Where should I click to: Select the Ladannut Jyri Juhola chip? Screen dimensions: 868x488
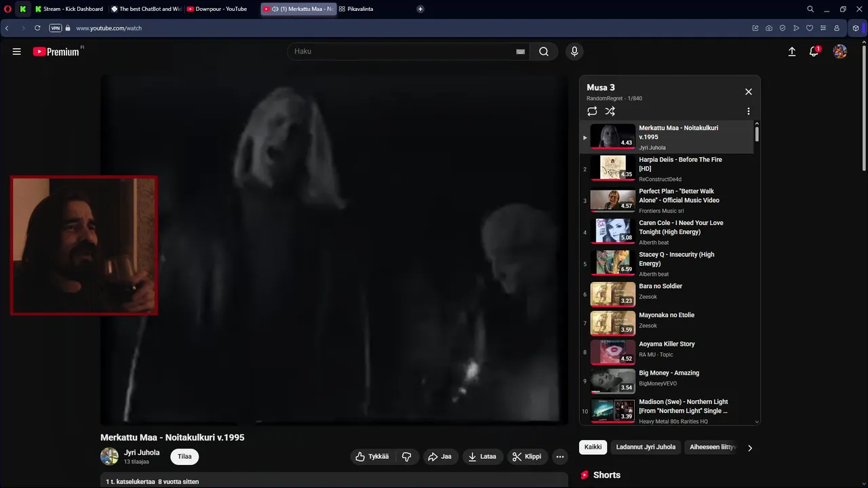[646, 447]
